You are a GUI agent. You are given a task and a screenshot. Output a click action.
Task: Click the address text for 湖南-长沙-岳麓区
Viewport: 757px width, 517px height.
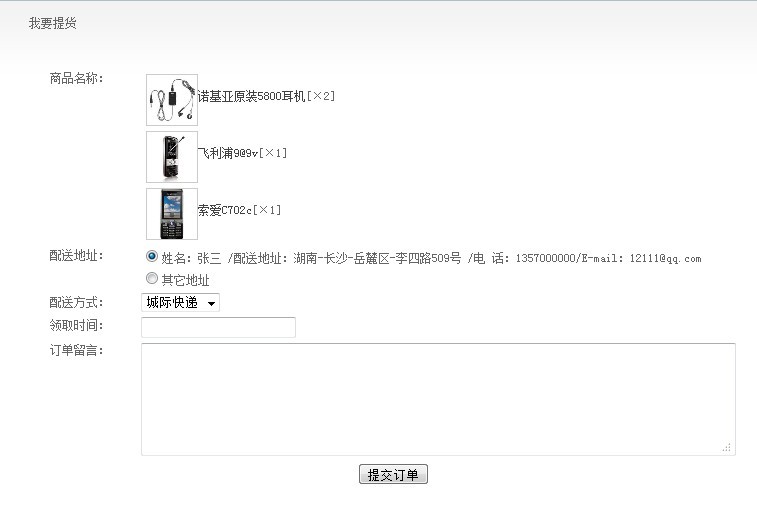tap(377, 259)
